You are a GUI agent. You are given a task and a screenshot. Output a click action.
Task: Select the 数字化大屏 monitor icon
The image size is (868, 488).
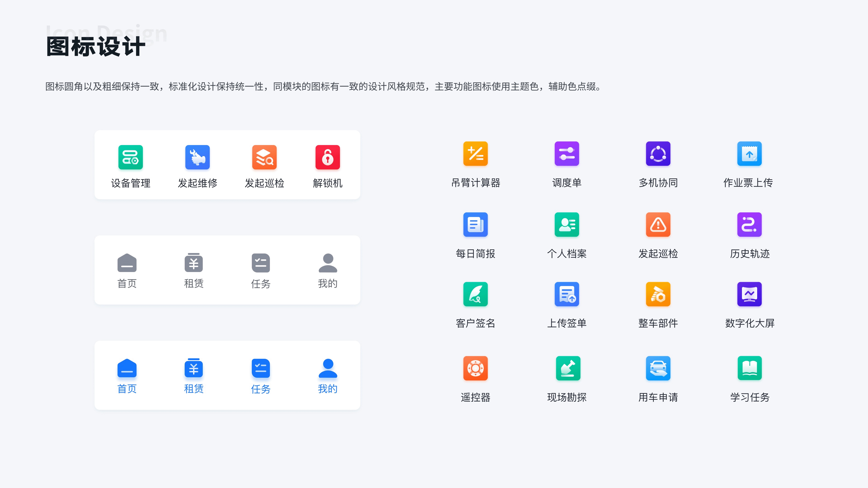[x=749, y=294]
